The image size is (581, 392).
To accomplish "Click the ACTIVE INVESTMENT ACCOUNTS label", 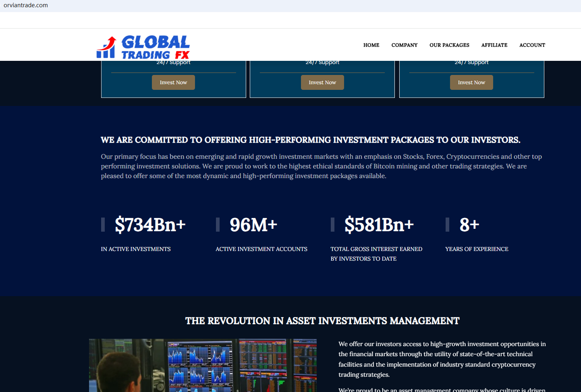I will pos(261,249).
